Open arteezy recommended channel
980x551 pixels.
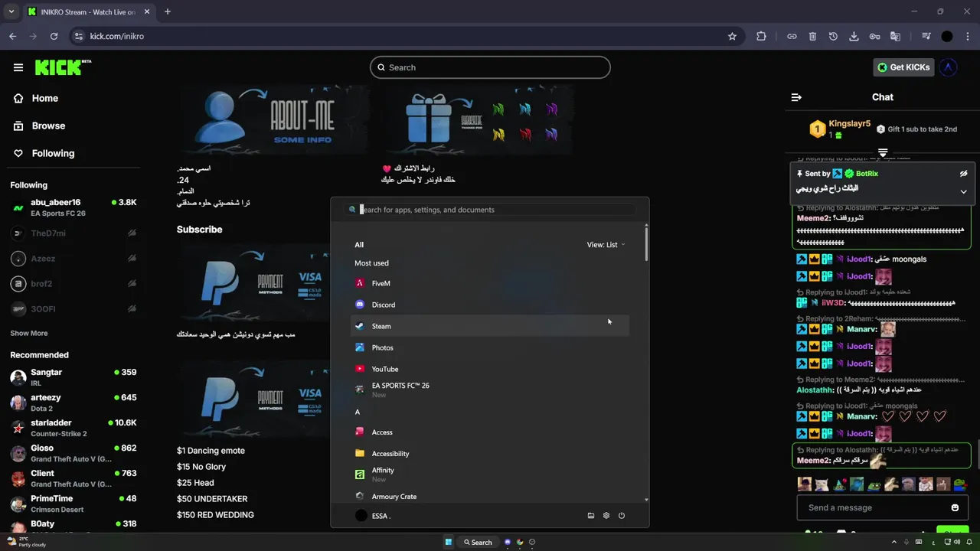coord(73,403)
